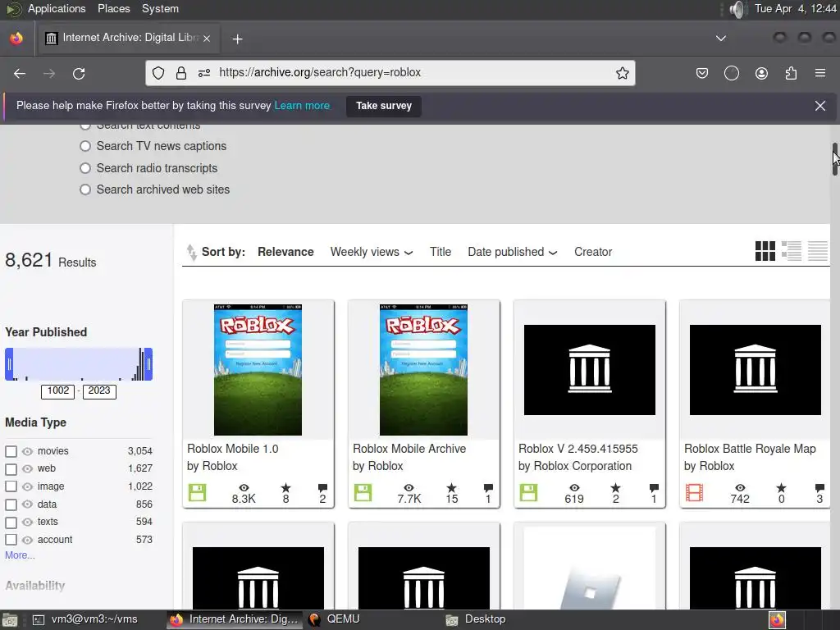Open the Firefox account icon

pos(761,73)
